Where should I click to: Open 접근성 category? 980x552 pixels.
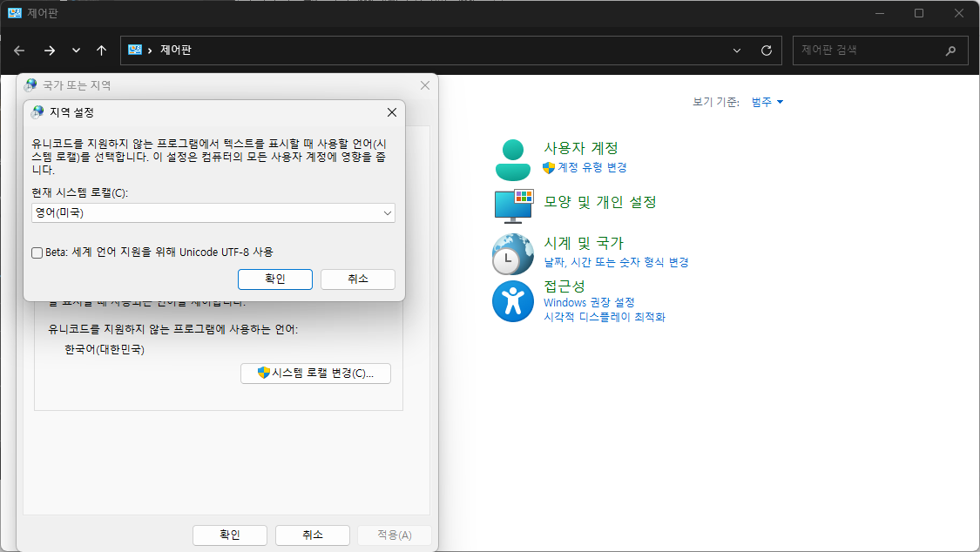(x=564, y=286)
